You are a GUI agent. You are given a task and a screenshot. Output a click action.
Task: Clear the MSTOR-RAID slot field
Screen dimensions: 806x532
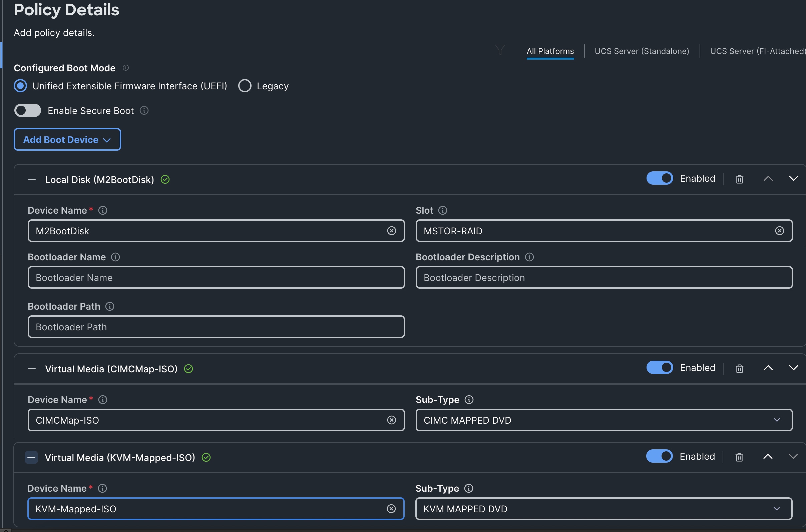(x=780, y=231)
